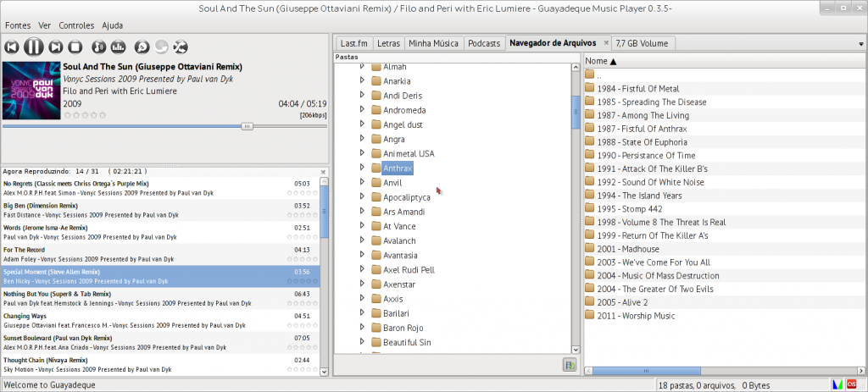The image size is (868, 392).
Task: Click the library folders toggle button below tree
Action: pos(570,365)
